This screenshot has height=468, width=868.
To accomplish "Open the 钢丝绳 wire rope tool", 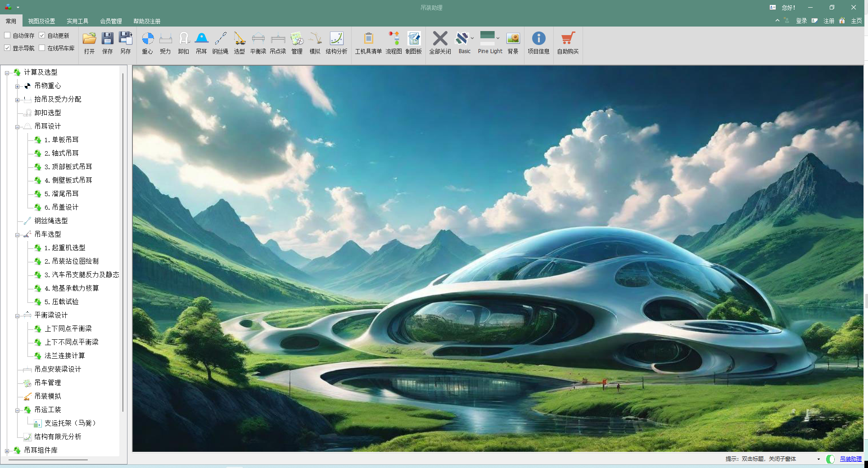I will coord(220,43).
